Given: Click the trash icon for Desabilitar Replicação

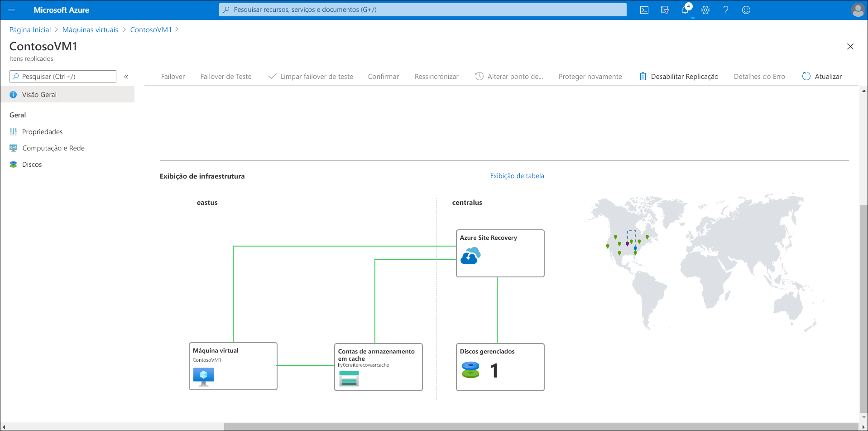Looking at the screenshot, I should [x=643, y=76].
